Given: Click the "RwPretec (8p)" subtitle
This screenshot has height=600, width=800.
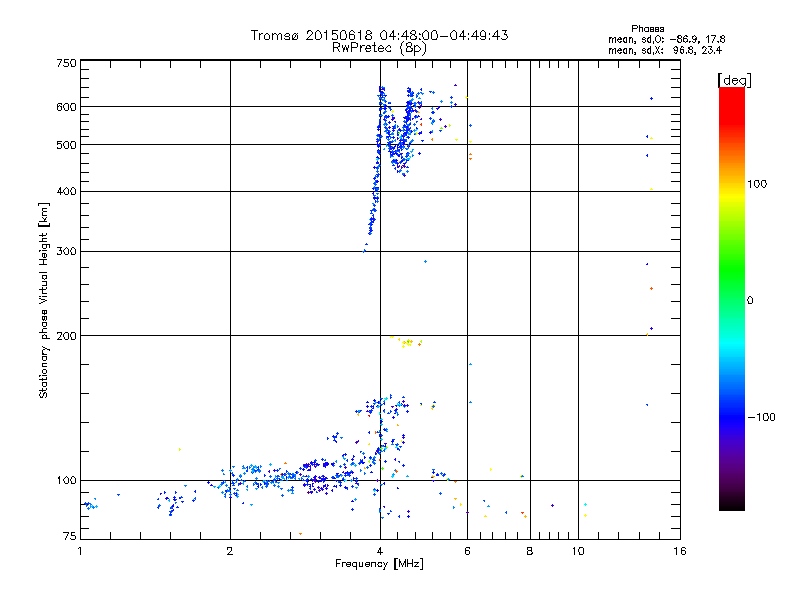Looking at the screenshot, I should click(x=379, y=48).
